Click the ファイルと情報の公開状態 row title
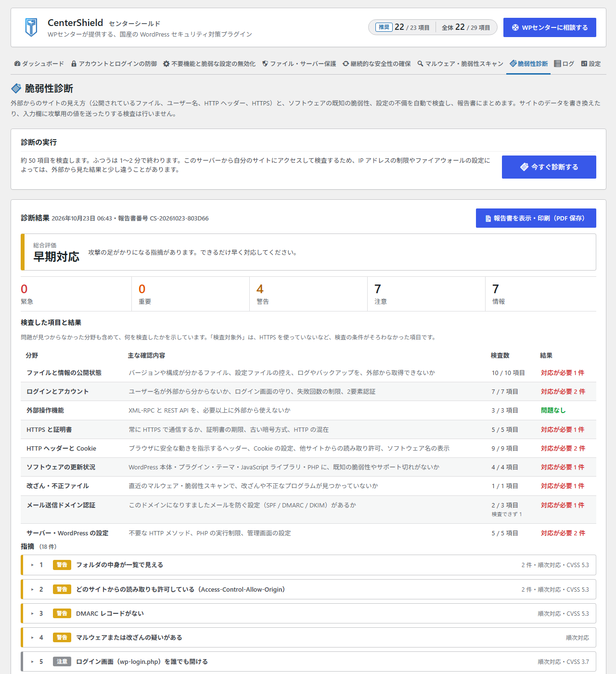The image size is (616, 674). (x=64, y=373)
